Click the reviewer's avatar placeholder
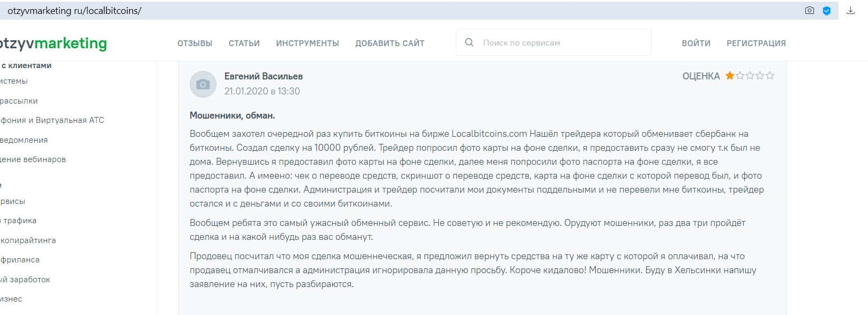This screenshot has width=868, height=315. [203, 84]
